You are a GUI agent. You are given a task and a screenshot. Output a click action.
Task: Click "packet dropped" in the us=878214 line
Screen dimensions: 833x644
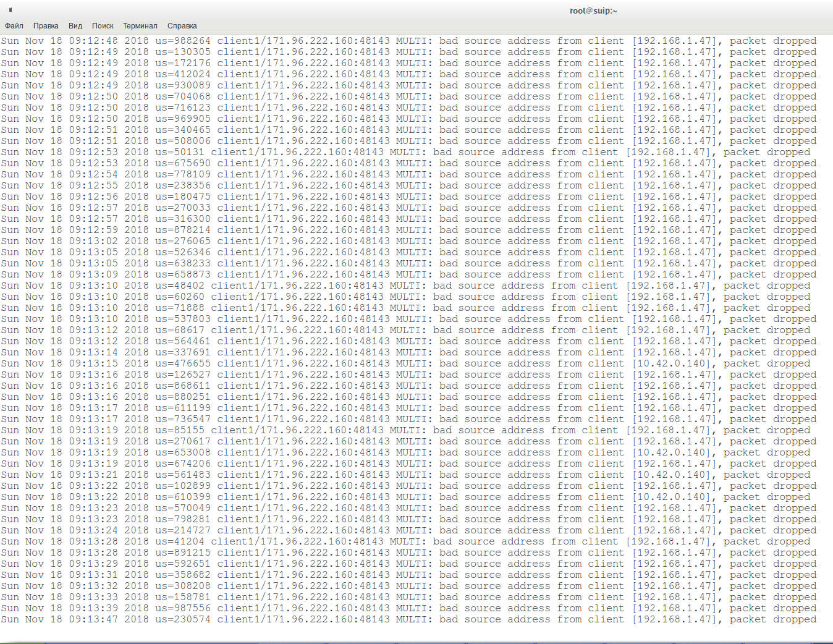tap(772, 231)
